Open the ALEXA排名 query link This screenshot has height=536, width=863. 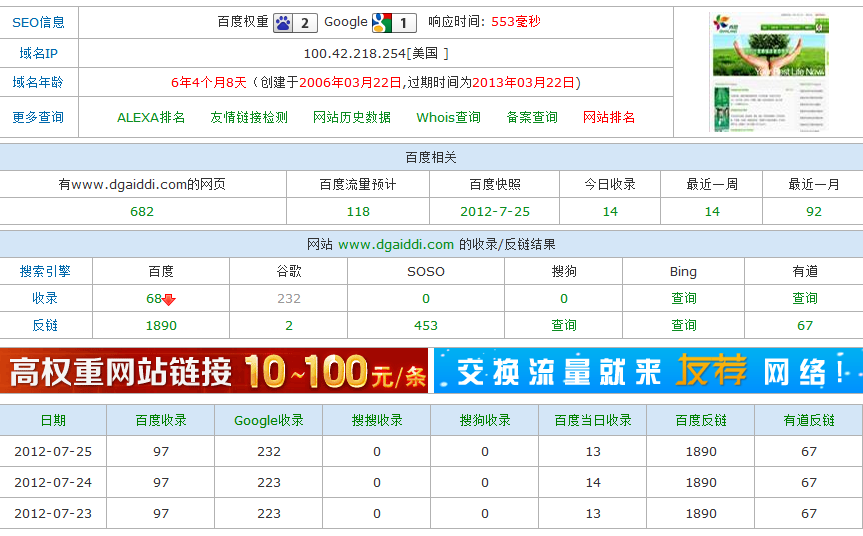[x=151, y=117]
